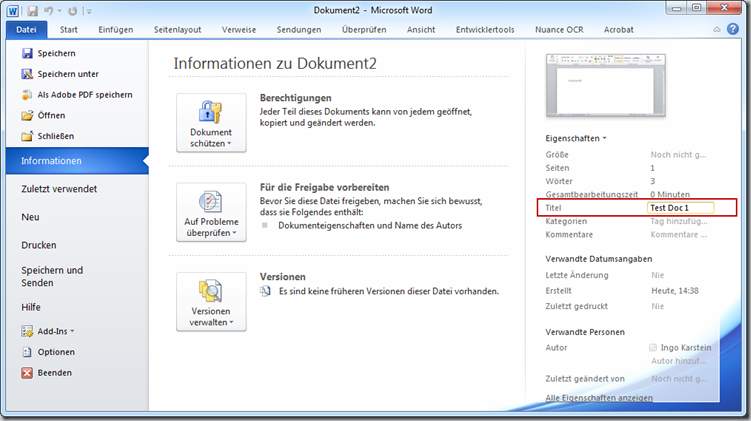Viewport: 751px width, 421px height.
Task: Click the Nie value beside Zuletzt gedruckt
Action: [658, 306]
